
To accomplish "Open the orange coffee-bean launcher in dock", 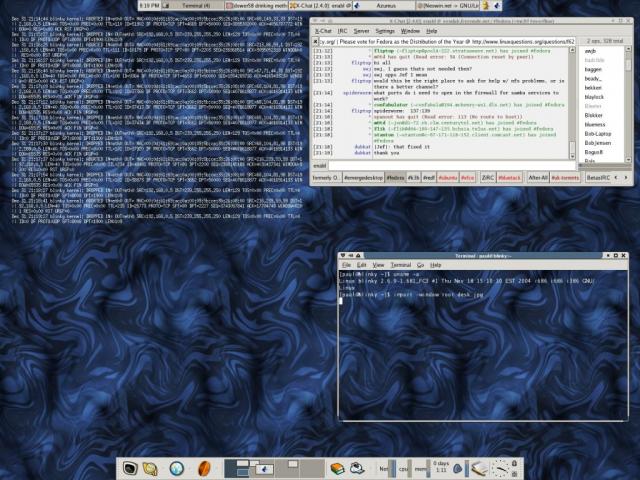I will (204, 468).
